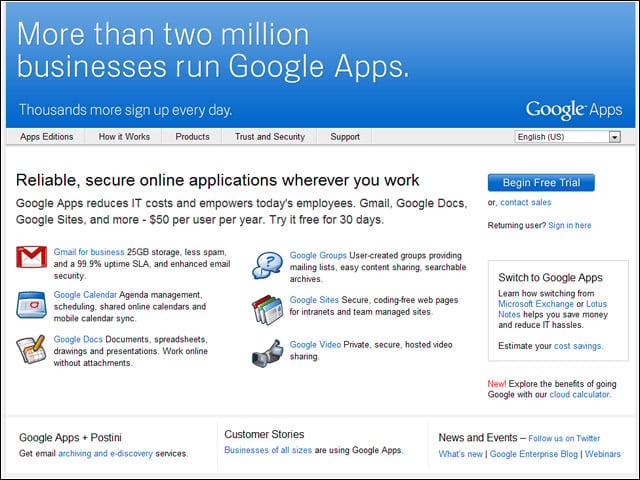Image resolution: width=640 pixels, height=480 pixels.
Task: Open the Google Sites text link
Action: pos(314,300)
